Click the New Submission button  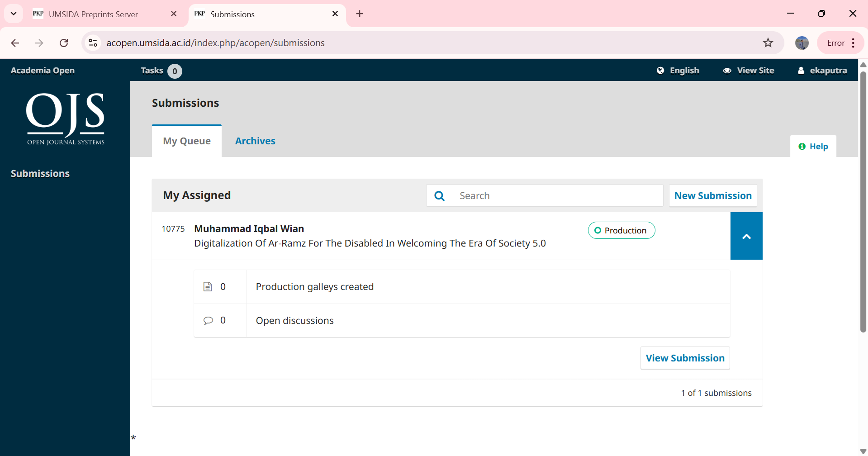713,196
